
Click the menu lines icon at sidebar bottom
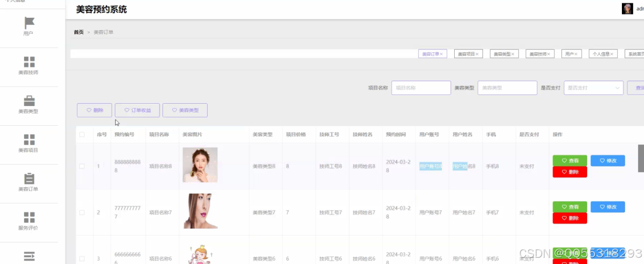(x=29, y=256)
